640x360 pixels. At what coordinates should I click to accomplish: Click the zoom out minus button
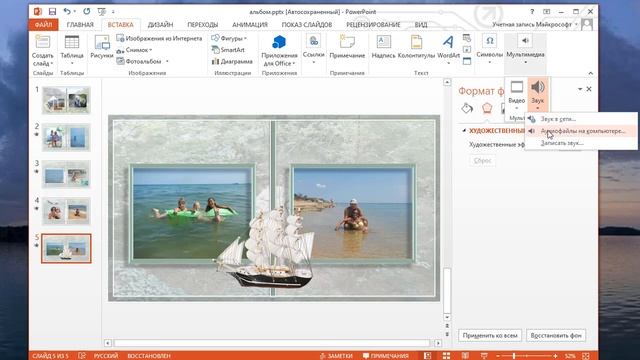[x=497, y=356]
